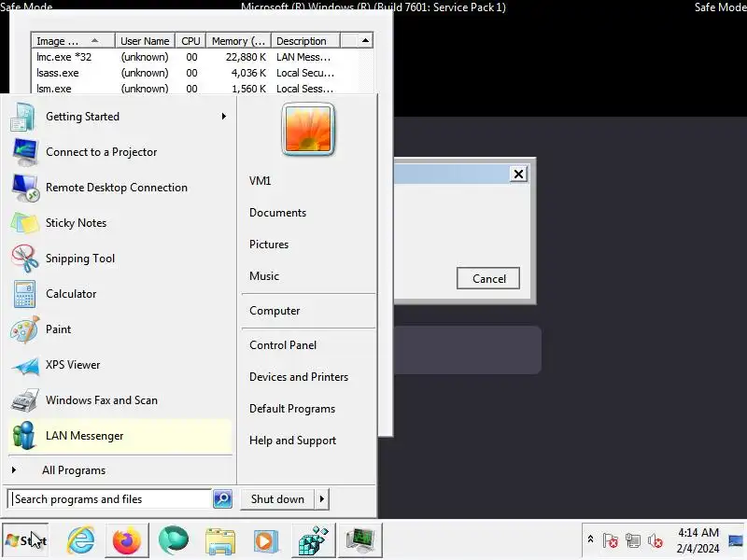The image size is (747, 560).
Task: Select the lsass.exe process row
Action: point(195,73)
